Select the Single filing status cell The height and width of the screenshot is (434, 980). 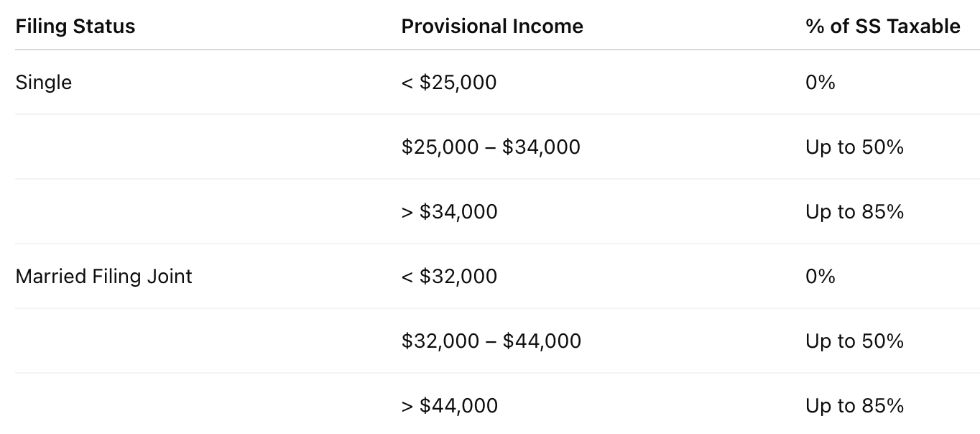point(44,83)
